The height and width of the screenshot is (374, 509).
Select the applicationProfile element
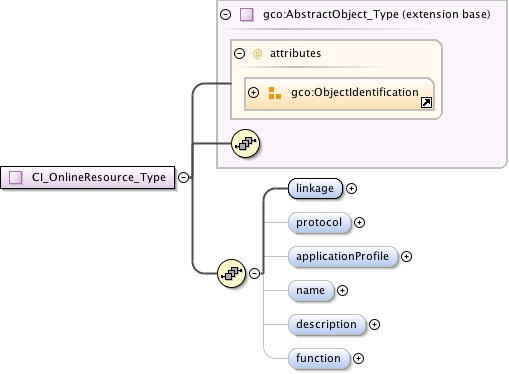pos(343,257)
